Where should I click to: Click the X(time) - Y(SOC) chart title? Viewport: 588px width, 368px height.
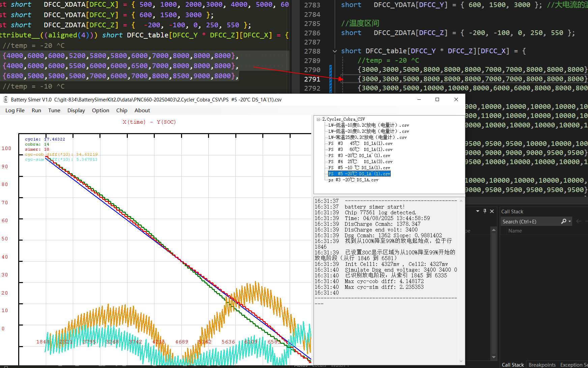pos(149,122)
